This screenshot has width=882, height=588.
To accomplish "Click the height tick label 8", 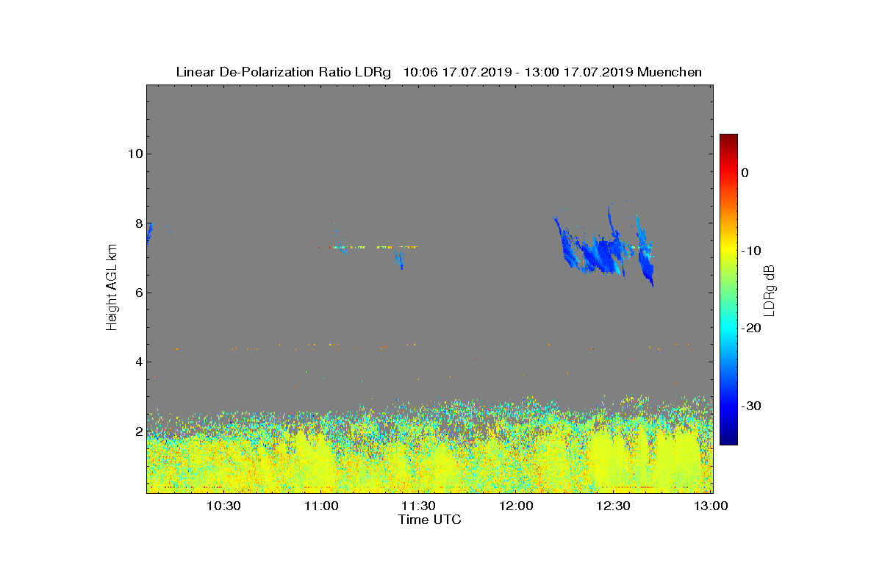I will click(x=137, y=223).
